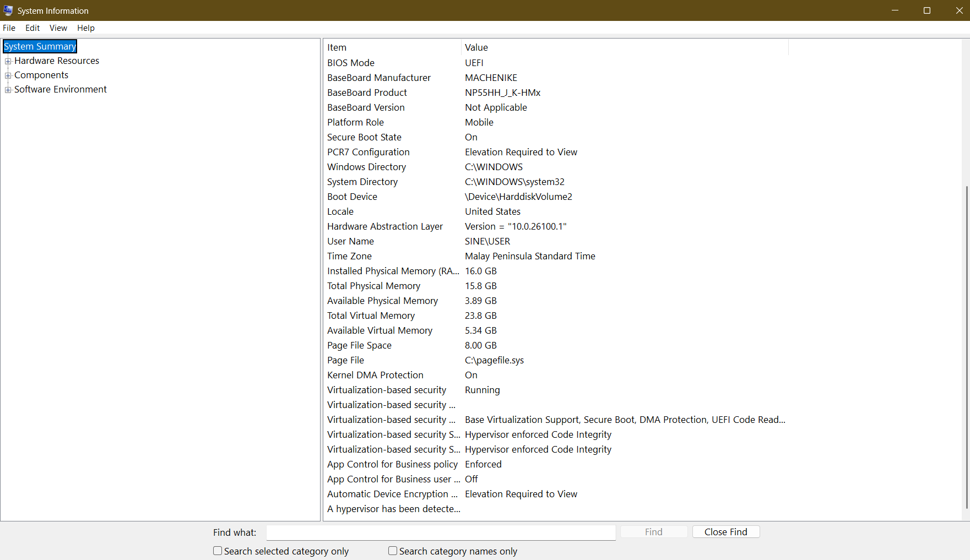Tick Search category names only checkbox
This screenshot has height=560, width=970.
coord(393,551)
